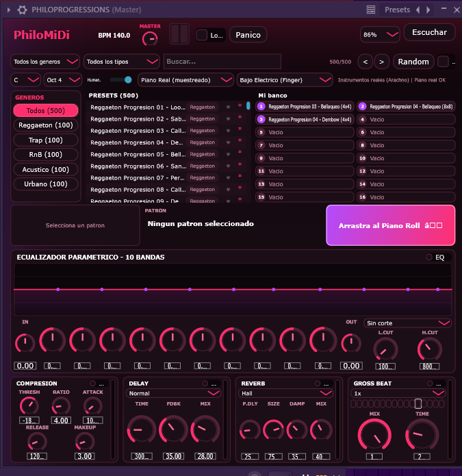Click the Buscar... search field
The height and width of the screenshot is (476, 462).
222,62
